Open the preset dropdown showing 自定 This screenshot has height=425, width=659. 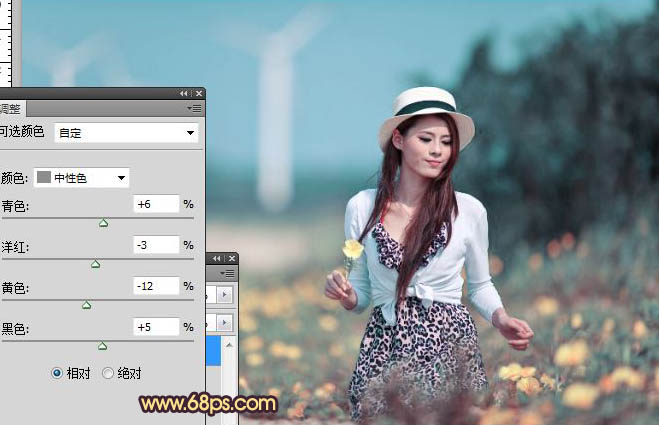click(126, 132)
